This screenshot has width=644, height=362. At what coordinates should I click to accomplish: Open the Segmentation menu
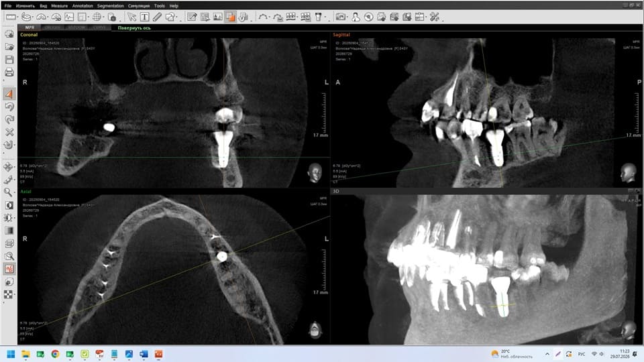pos(111,6)
